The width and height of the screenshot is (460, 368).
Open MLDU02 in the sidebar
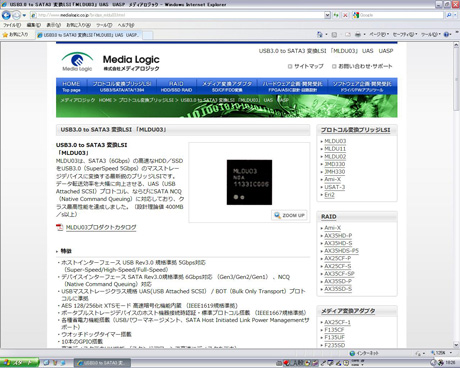335,156
